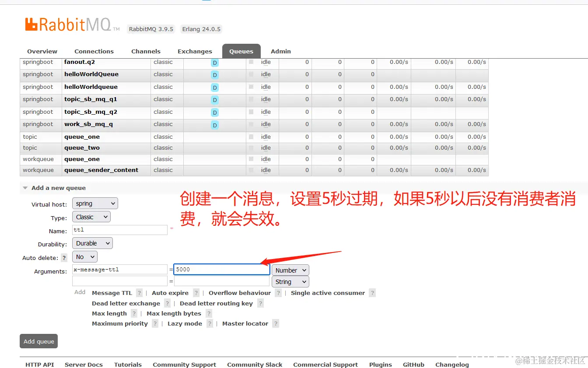The height and width of the screenshot is (368, 588).
Task: Click the Add queue button
Action: (39, 341)
